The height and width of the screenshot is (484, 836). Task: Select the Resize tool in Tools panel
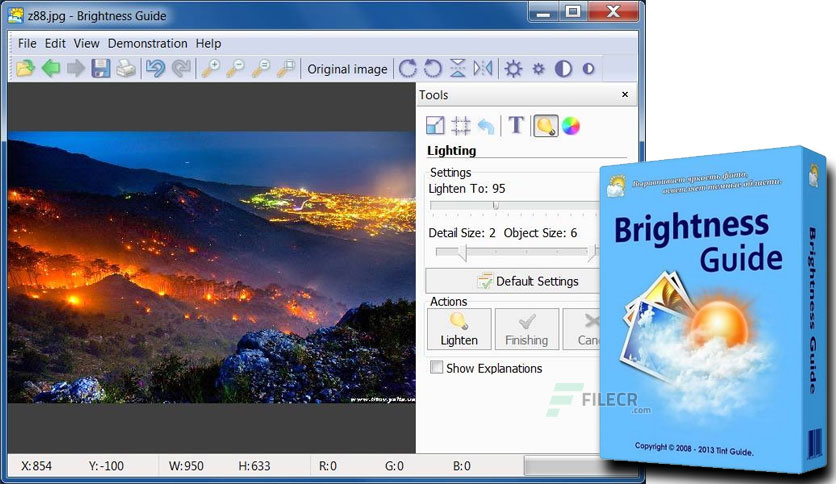(x=435, y=126)
